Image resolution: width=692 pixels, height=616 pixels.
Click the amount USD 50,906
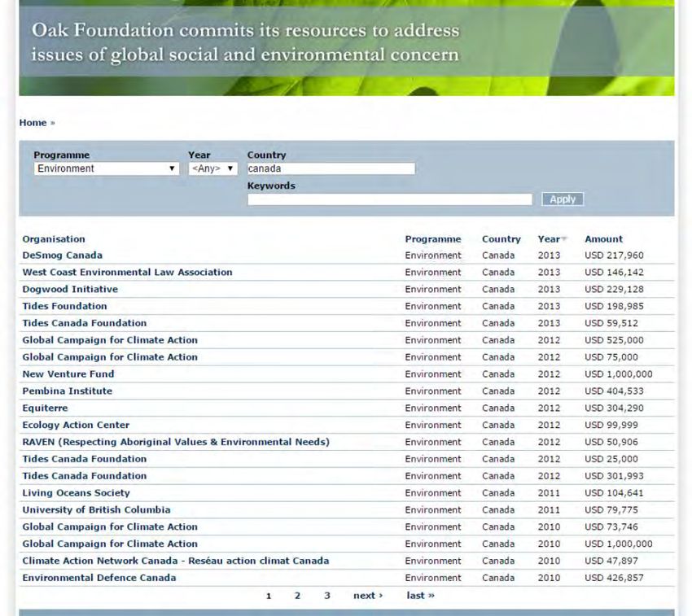(611, 442)
